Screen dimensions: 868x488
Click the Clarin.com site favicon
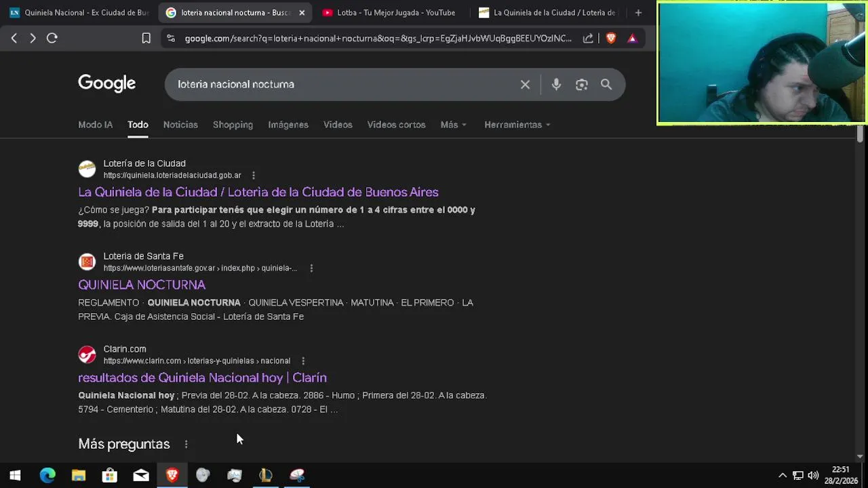[87, 354]
